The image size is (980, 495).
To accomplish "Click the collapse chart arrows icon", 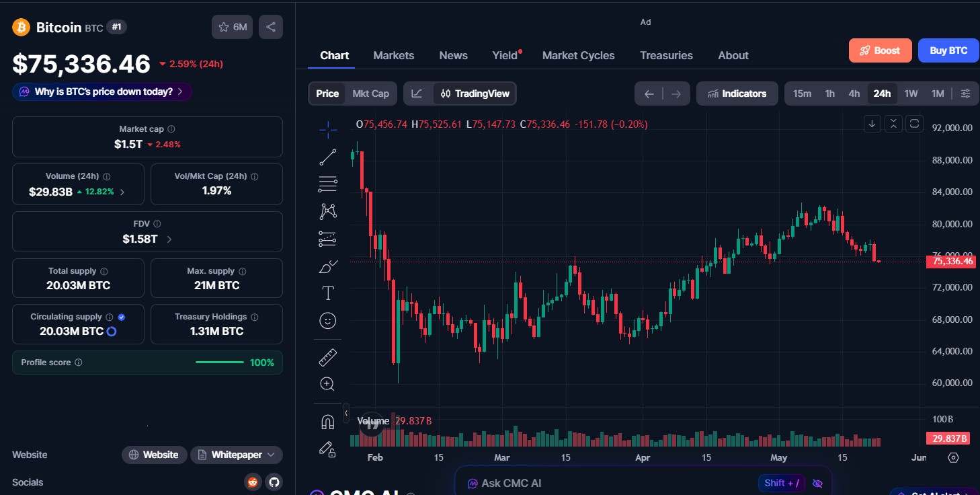I will click(893, 123).
